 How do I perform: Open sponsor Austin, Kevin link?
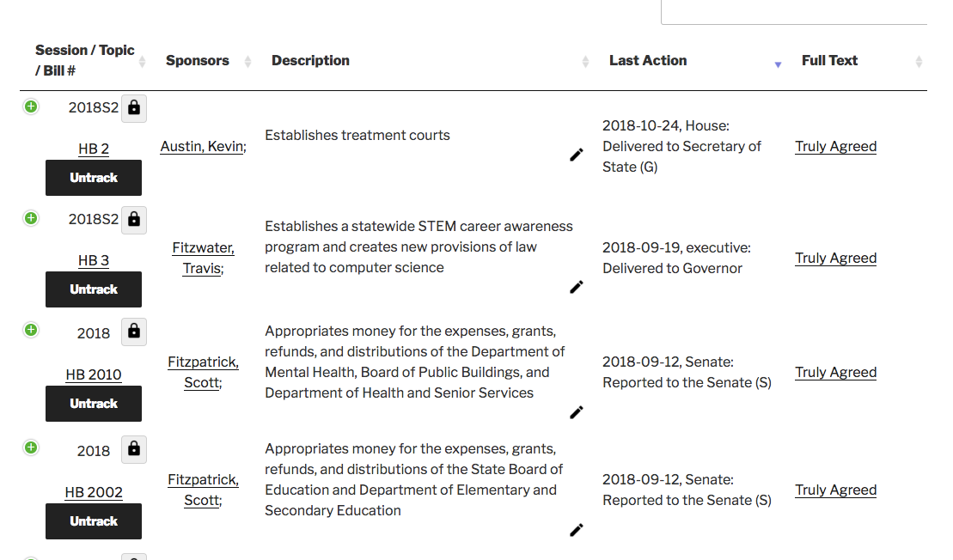tap(202, 147)
